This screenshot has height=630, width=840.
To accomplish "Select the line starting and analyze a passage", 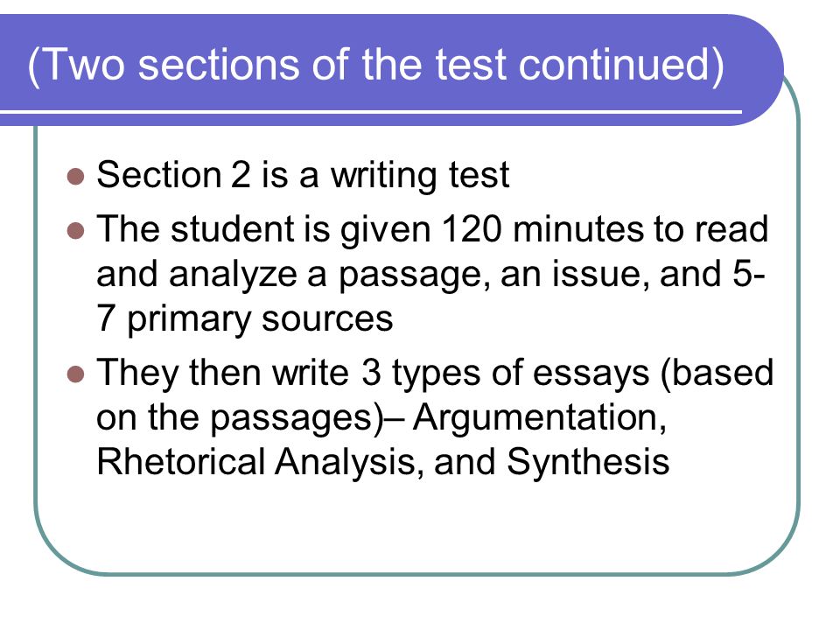I will [x=430, y=276].
